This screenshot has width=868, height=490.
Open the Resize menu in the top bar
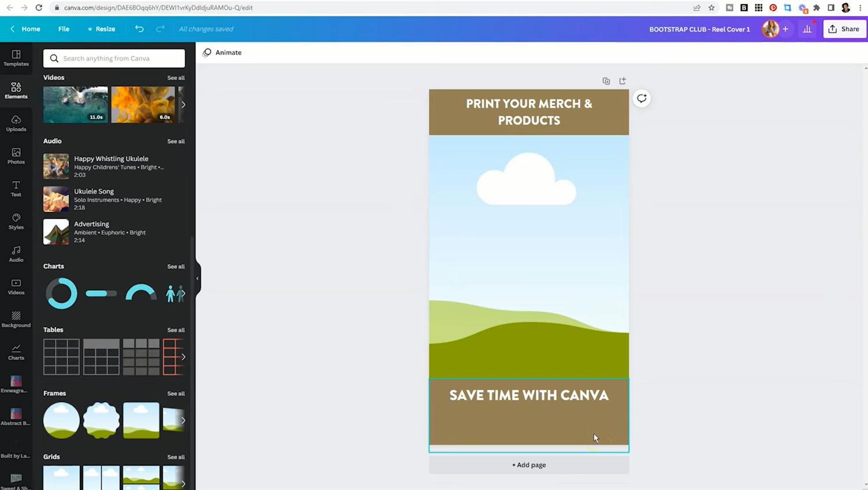(x=101, y=28)
